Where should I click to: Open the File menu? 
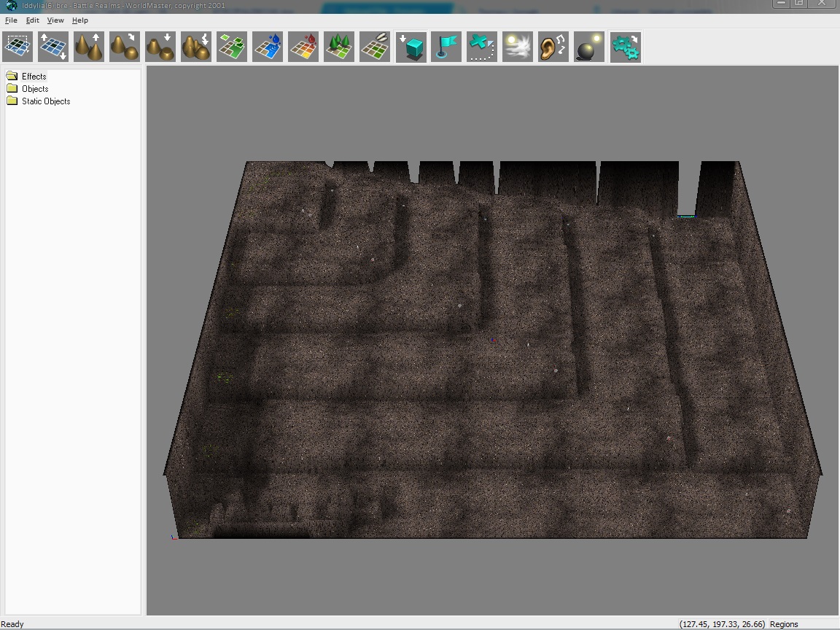(x=11, y=20)
